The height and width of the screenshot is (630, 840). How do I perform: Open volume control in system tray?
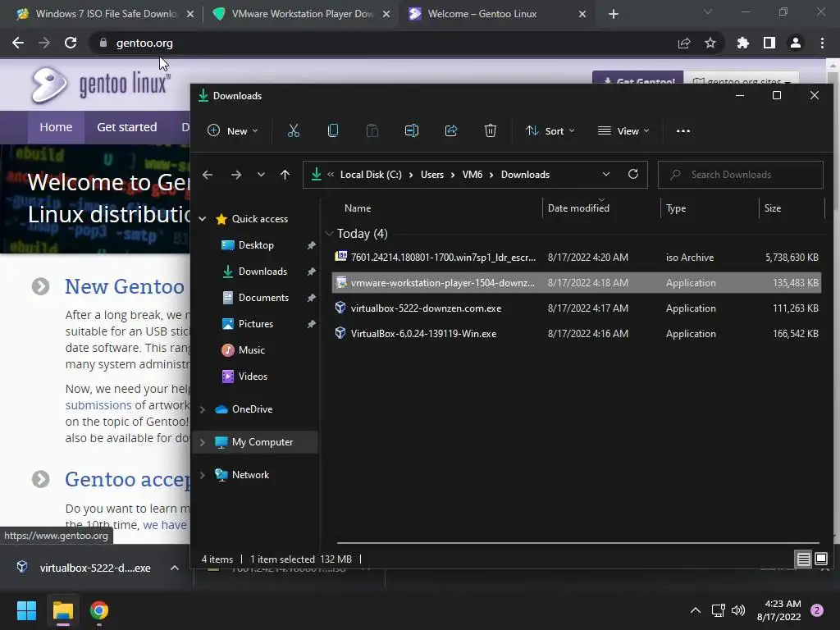point(738,610)
